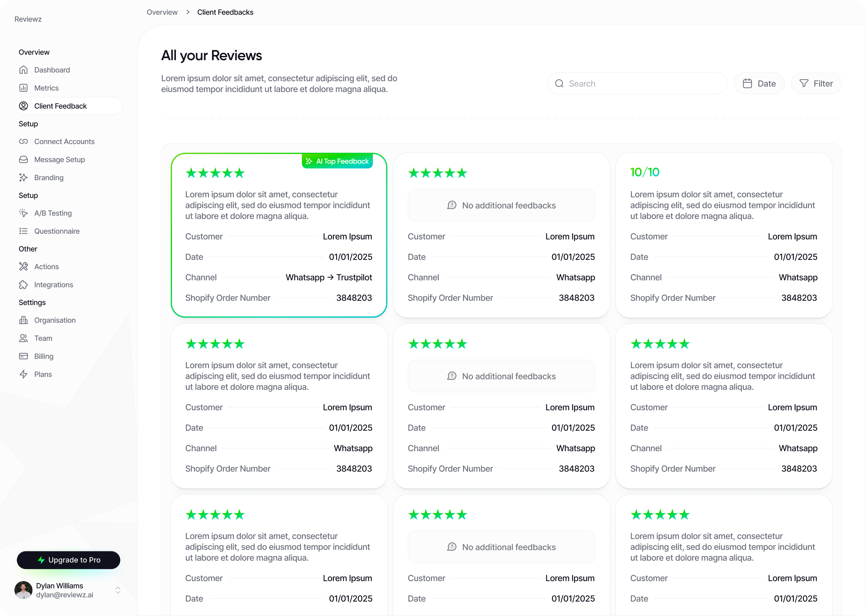Click the Connect Accounts link icon

coord(23,141)
